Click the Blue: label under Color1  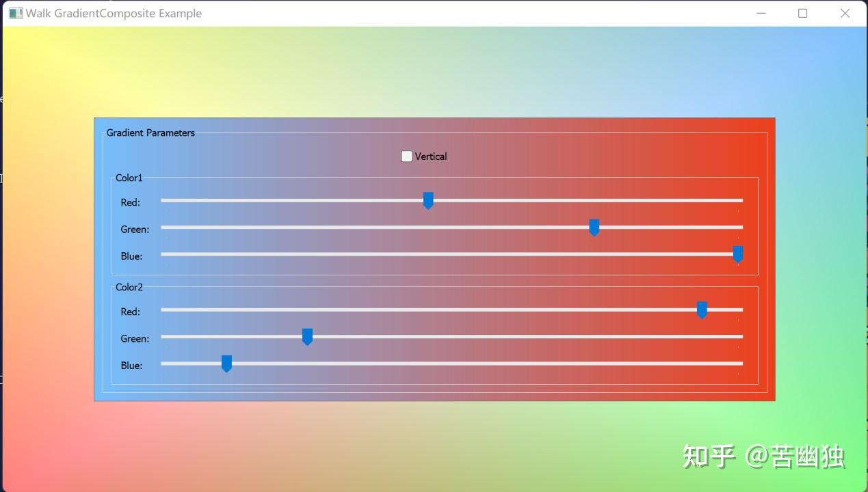(x=132, y=256)
